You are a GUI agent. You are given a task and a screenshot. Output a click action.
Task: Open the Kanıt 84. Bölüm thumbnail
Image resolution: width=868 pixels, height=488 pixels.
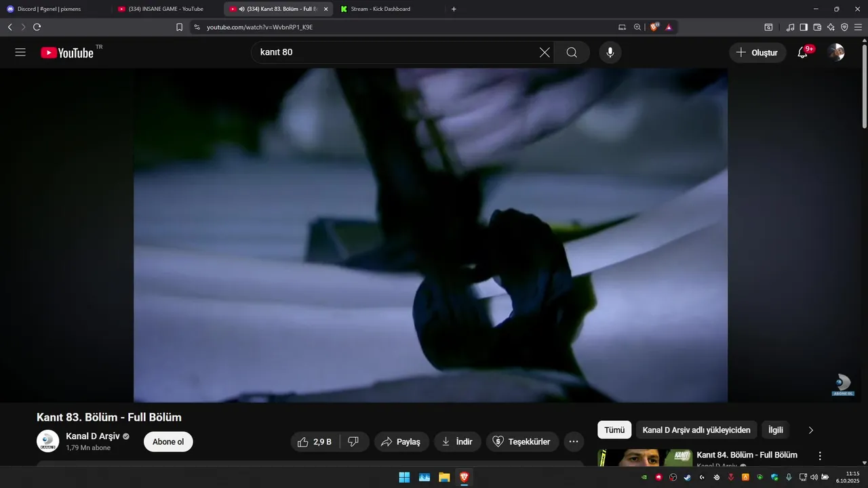pyautogui.click(x=645, y=457)
